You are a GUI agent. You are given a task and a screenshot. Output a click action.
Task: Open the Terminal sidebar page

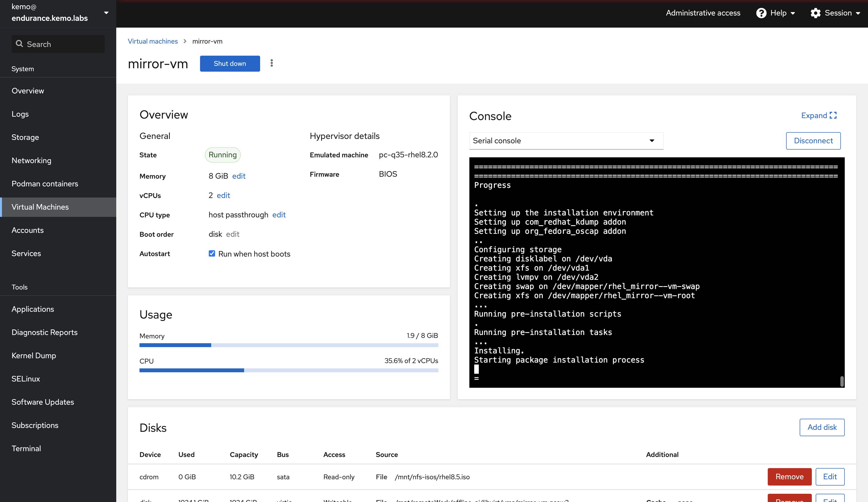point(26,448)
